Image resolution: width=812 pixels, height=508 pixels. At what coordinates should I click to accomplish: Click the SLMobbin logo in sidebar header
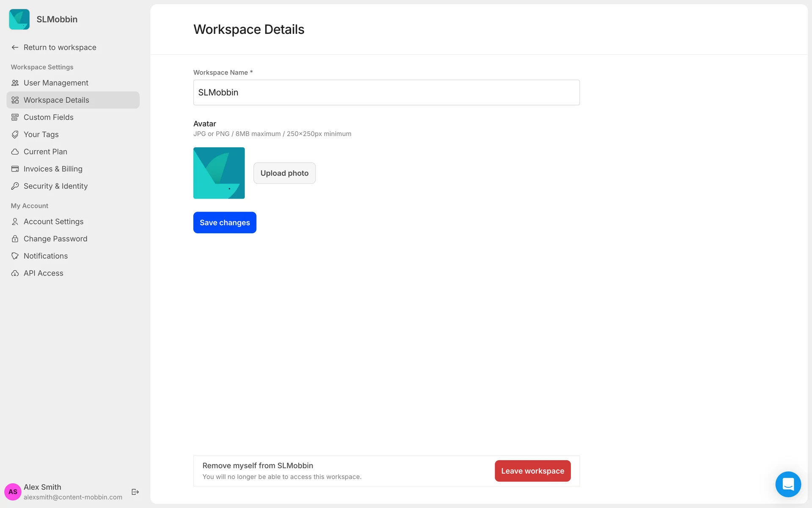pos(19,19)
